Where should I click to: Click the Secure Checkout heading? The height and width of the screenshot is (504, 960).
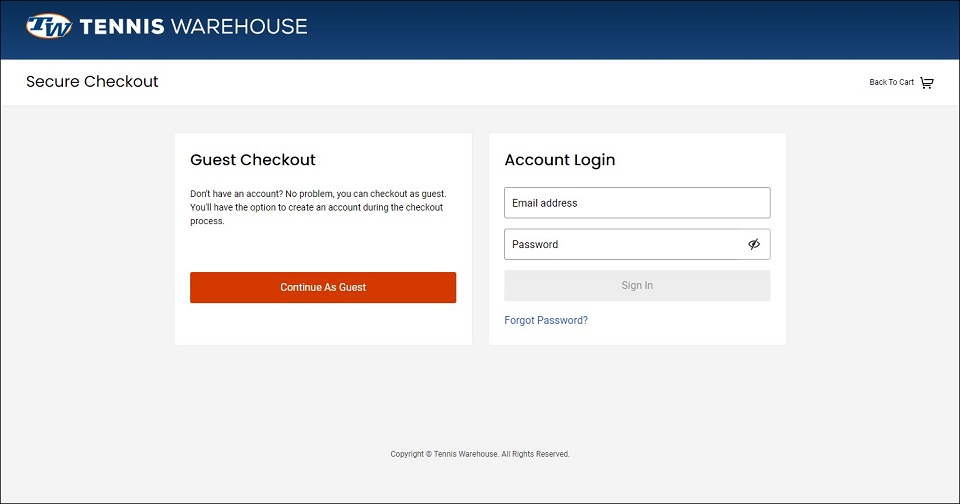[x=92, y=81]
